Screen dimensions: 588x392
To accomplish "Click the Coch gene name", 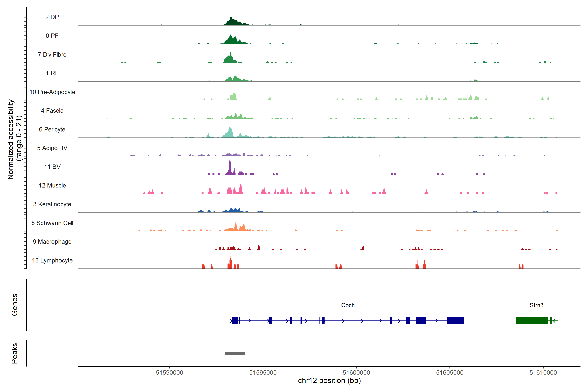I will [x=348, y=305].
